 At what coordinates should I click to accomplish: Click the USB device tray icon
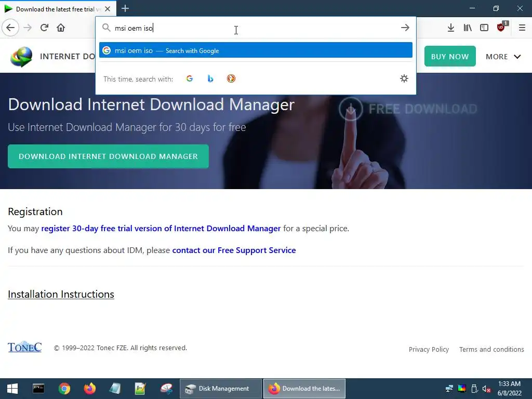[474, 389]
